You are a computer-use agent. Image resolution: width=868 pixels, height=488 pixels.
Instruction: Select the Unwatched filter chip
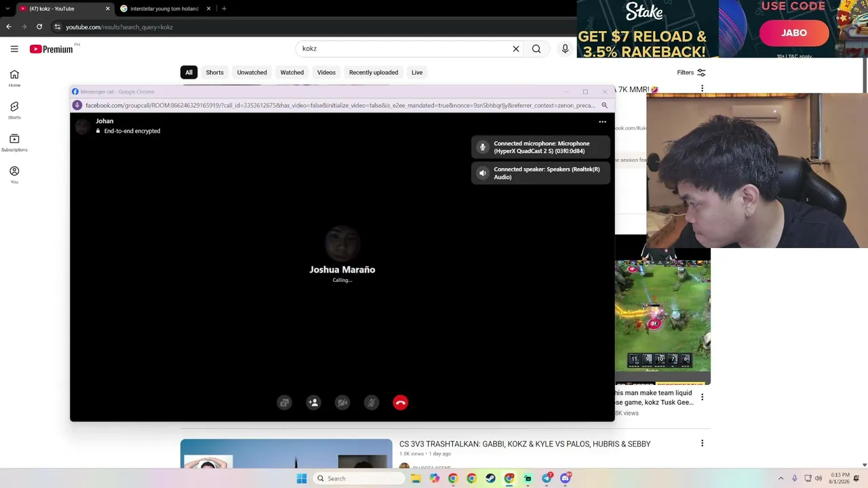(x=252, y=73)
